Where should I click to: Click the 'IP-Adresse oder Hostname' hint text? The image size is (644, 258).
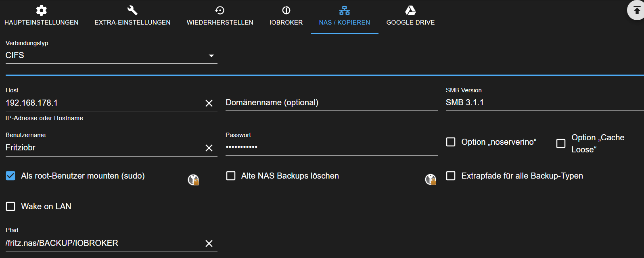tap(44, 118)
